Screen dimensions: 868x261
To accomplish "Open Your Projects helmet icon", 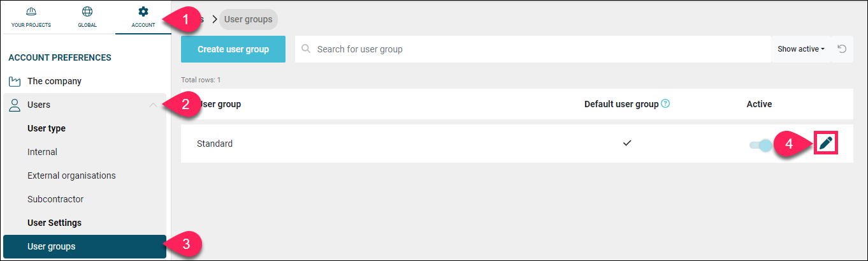I will (31, 11).
